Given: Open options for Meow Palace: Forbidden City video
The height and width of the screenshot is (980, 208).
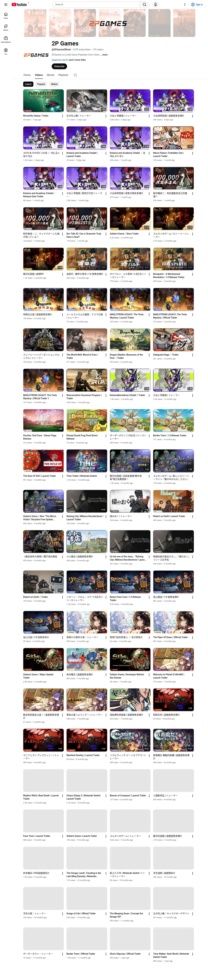Looking at the screenshot, I should (192, 153).
